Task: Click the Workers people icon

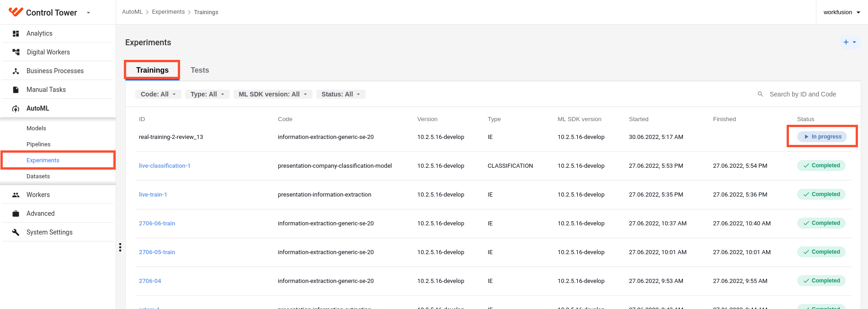Action: [x=16, y=195]
